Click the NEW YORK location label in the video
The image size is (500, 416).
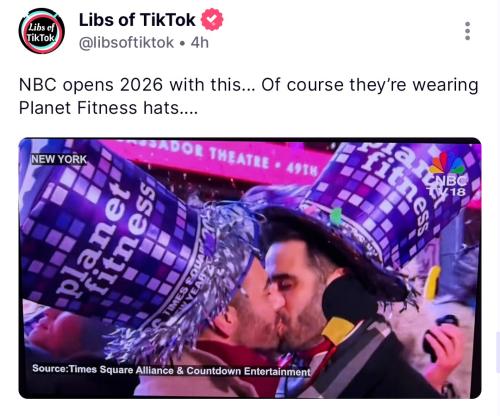(59, 159)
